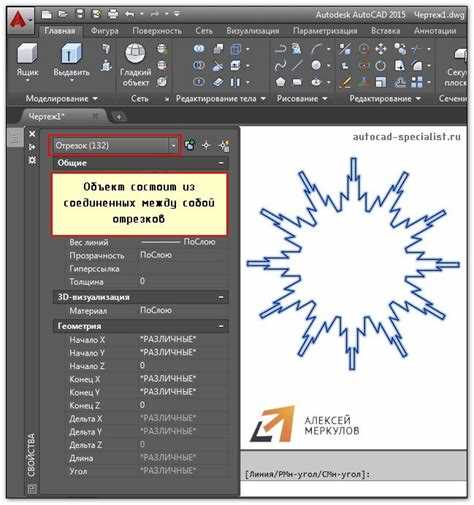Expand the Моделирование panel dropdown
The height and width of the screenshot is (505, 474).
point(62,98)
